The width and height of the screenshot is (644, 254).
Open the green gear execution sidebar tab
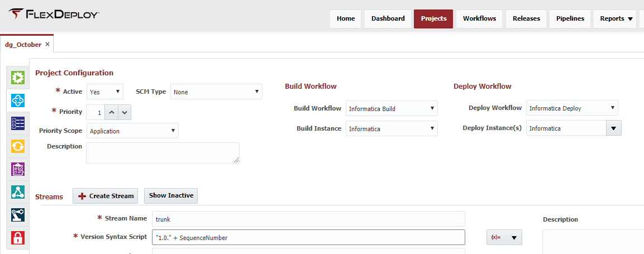click(18, 77)
